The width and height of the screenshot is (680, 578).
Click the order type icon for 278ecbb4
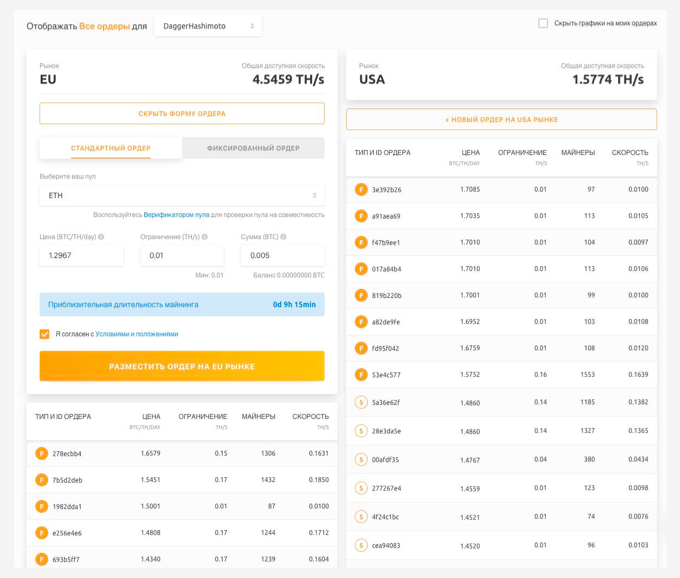(42, 454)
